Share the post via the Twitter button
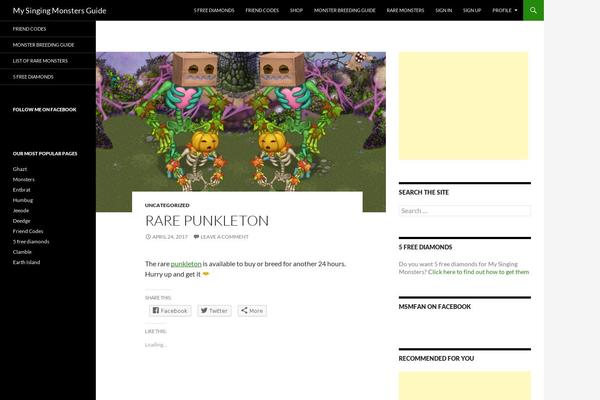Viewport: 600px width, 400px height. (214, 310)
